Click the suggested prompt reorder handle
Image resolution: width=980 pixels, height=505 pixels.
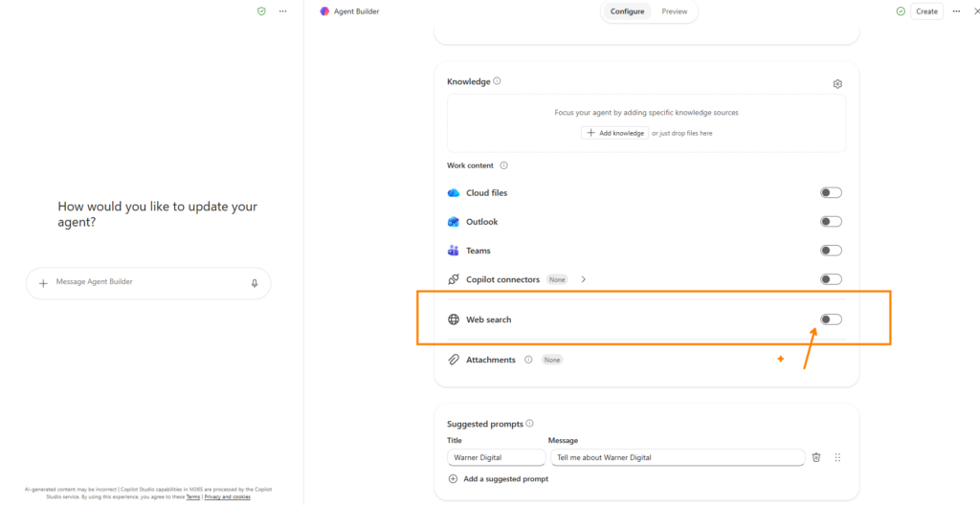click(837, 457)
